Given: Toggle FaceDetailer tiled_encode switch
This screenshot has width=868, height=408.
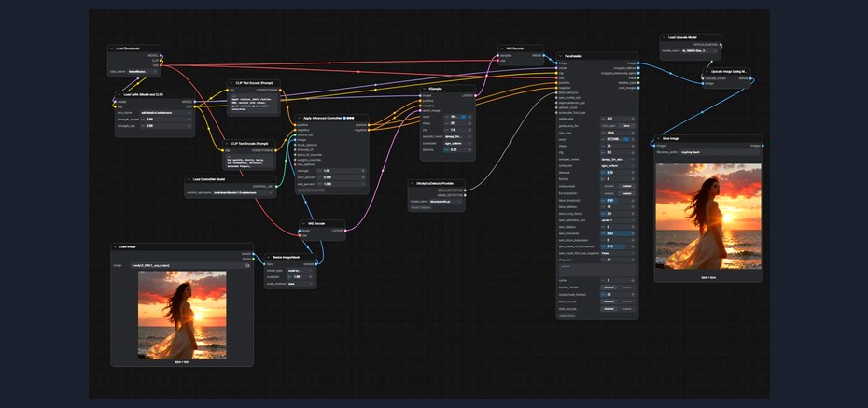Looking at the screenshot, I should pos(618,302).
